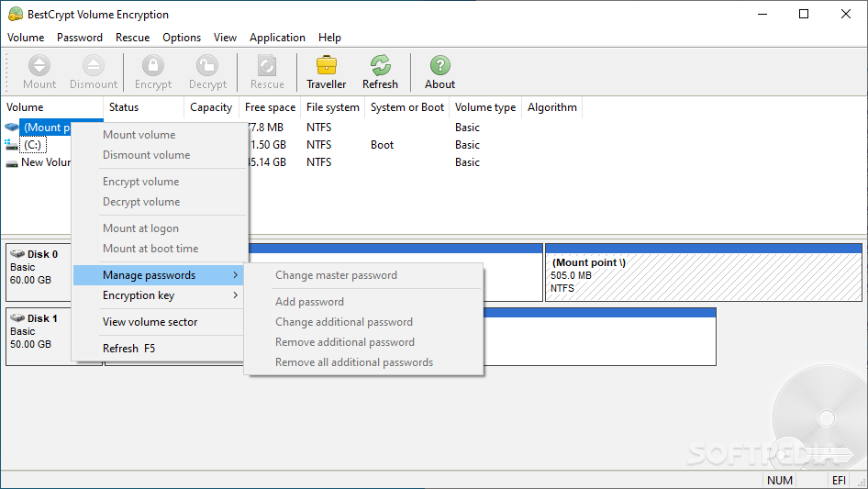Screen dimensions: 868x489
Task: Select Remove all additional passwords
Action: click(x=363, y=362)
